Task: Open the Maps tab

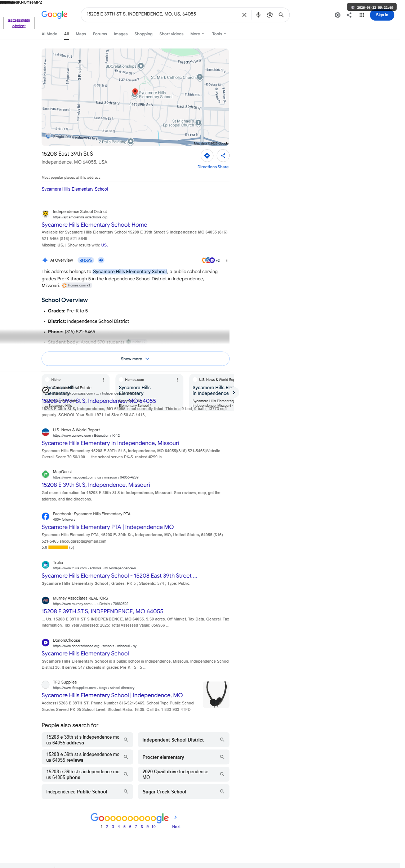Action: pyautogui.click(x=81, y=34)
